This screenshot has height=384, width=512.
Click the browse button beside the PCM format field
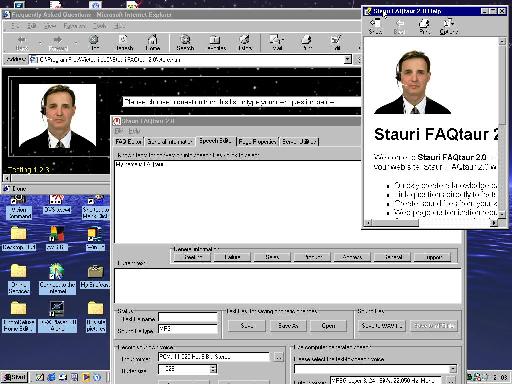point(278,357)
